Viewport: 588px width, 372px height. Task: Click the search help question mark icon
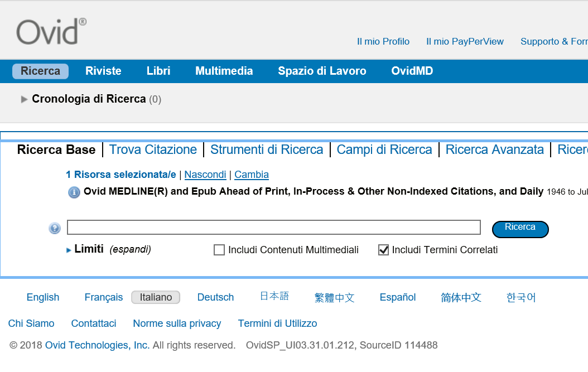pyautogui.click(x=55, y=228)
